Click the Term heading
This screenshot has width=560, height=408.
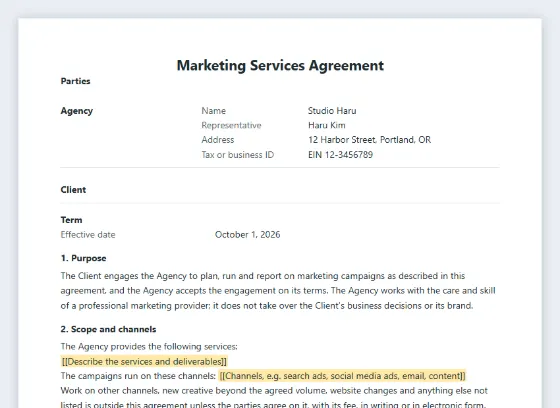71,220
